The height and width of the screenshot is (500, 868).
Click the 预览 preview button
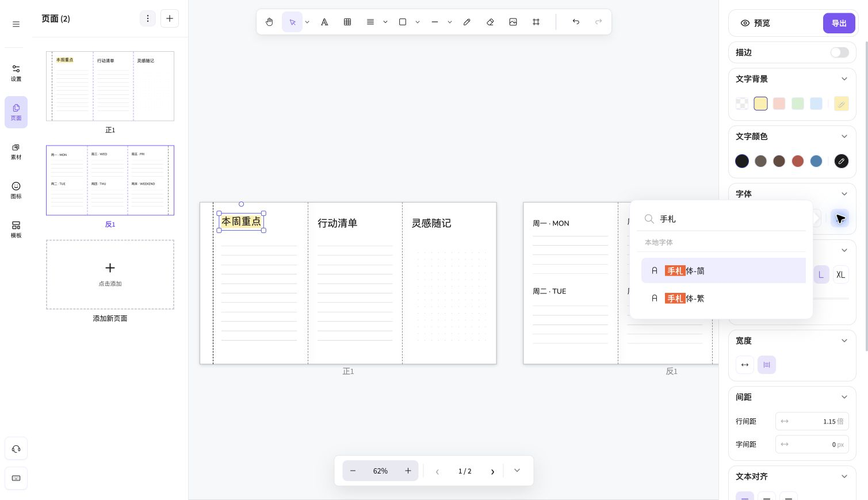click(755, 23)
